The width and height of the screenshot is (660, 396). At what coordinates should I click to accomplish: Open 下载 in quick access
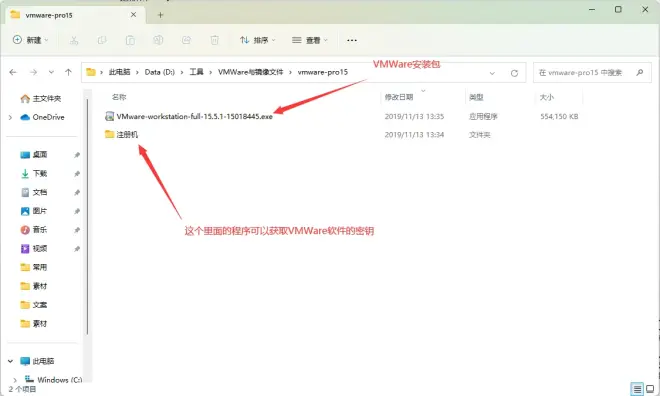click(x=34, y=173)
